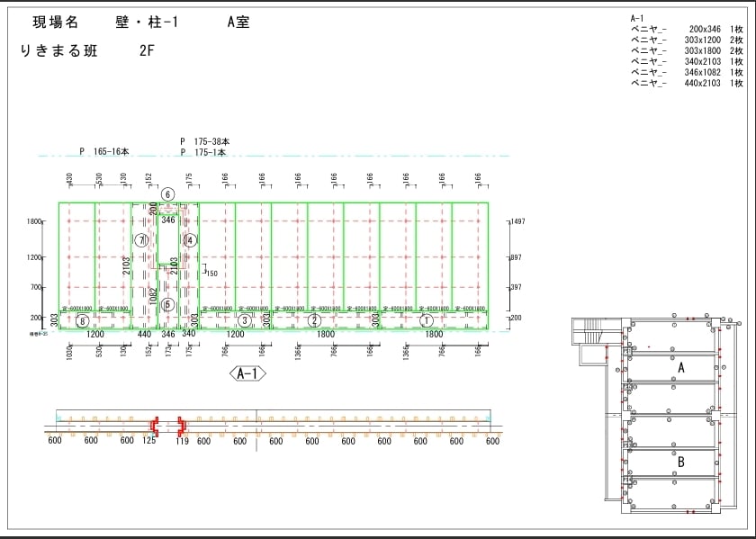Select circled panel number 8

83,321
